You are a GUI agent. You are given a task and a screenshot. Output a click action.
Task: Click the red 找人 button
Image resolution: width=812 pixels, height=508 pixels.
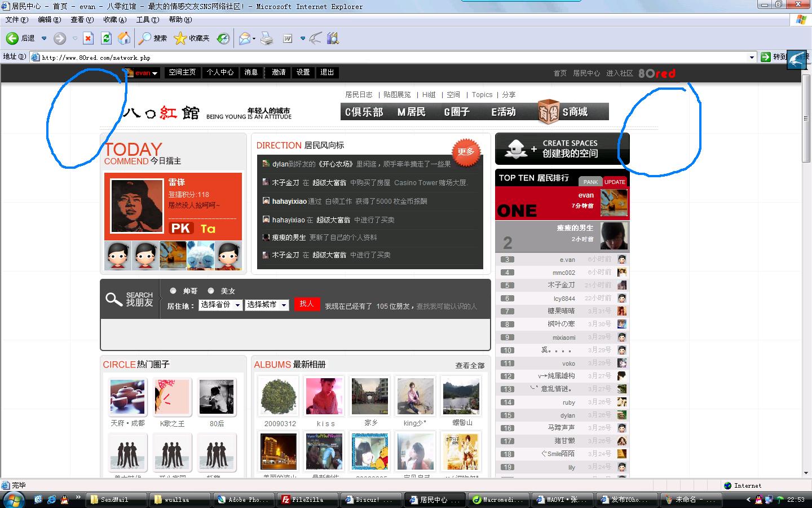click(307, 304)
